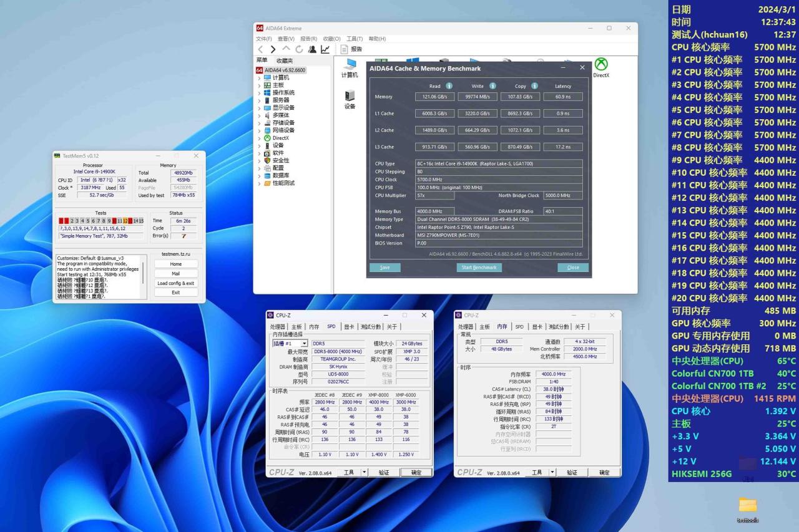Click 确定 in the CPU-Z 内存 window

[x=604, y=473]
